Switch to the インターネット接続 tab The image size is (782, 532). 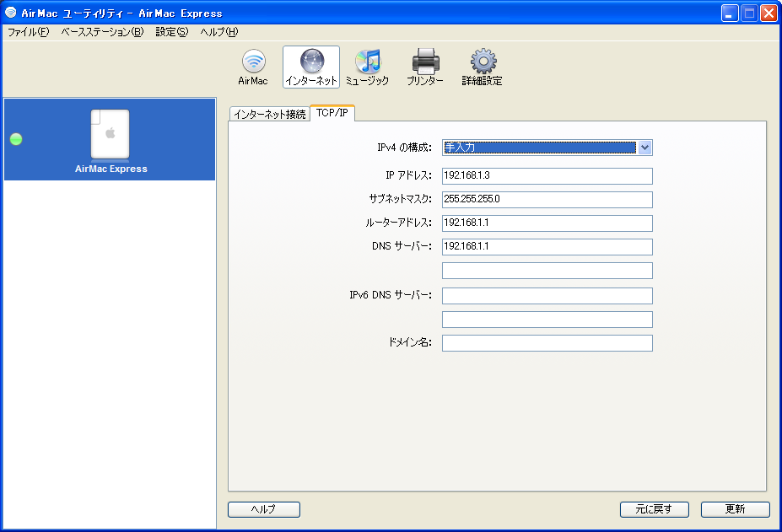pos(270,114)
